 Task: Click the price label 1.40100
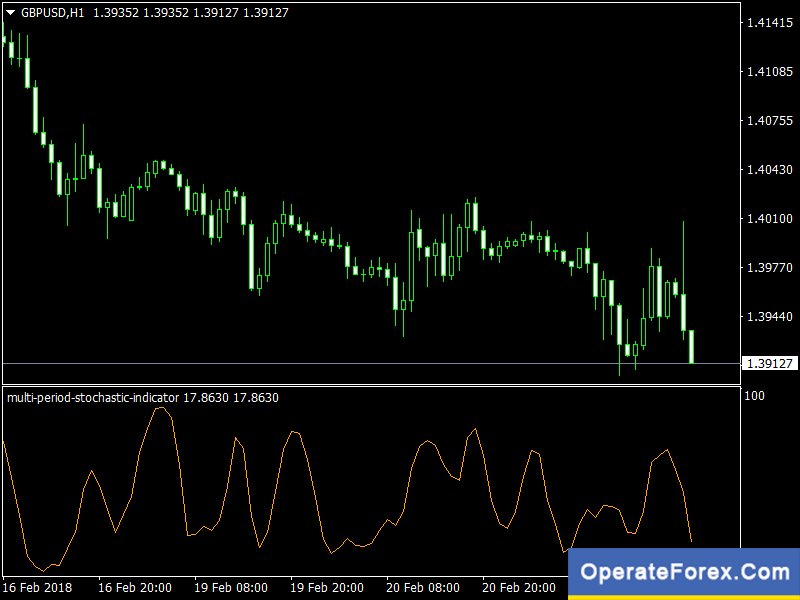(x=769, y=219)
